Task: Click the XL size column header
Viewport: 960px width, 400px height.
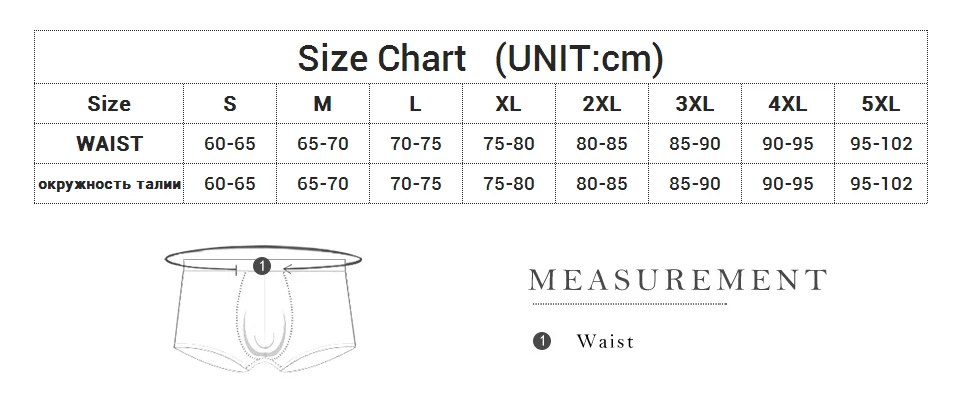Action: point(508,103)
